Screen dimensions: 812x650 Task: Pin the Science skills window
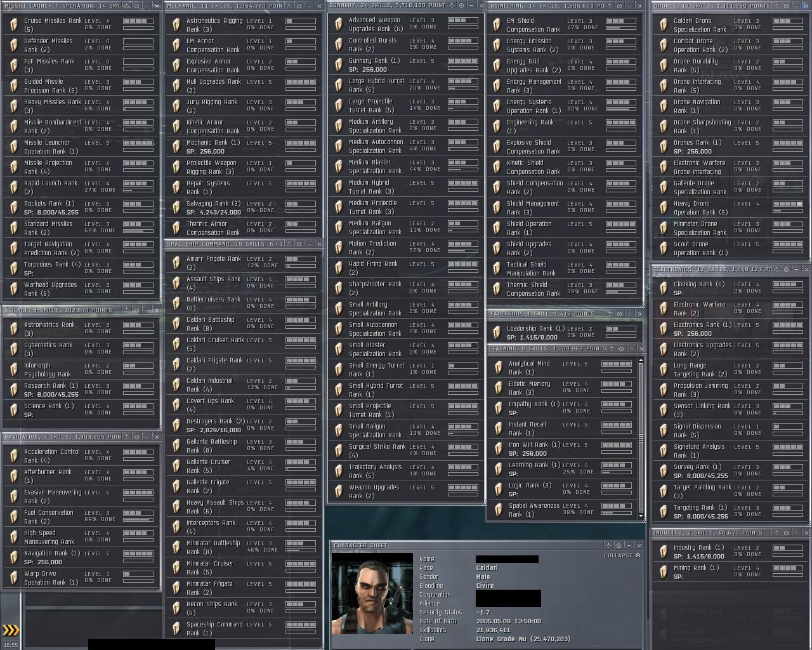(x=136, y=310)
